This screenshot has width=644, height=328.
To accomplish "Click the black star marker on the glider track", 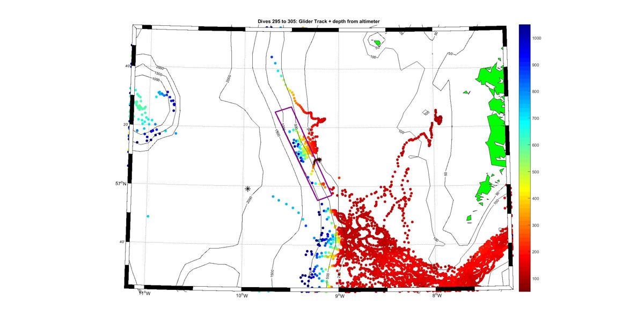I will (x=319, y=160).
